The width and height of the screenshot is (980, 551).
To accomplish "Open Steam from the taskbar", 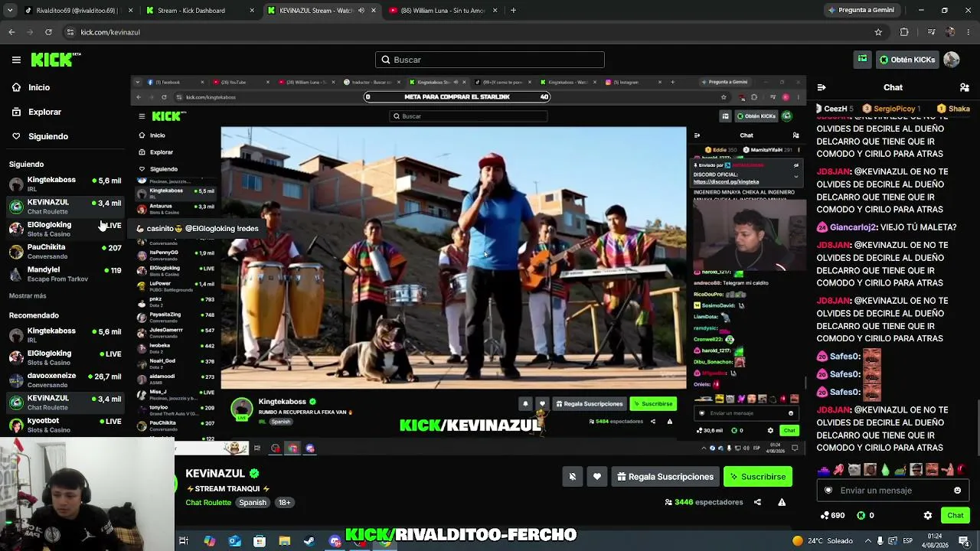I will tap(309, 541).
